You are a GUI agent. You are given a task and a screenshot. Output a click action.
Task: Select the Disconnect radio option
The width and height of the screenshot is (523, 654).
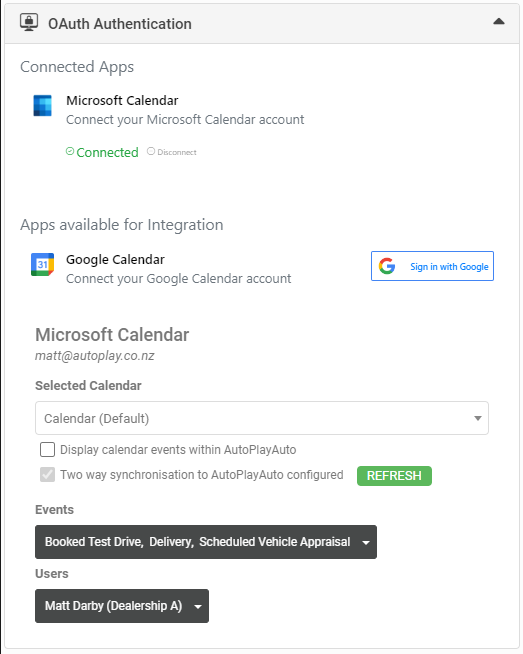(151, 151)
